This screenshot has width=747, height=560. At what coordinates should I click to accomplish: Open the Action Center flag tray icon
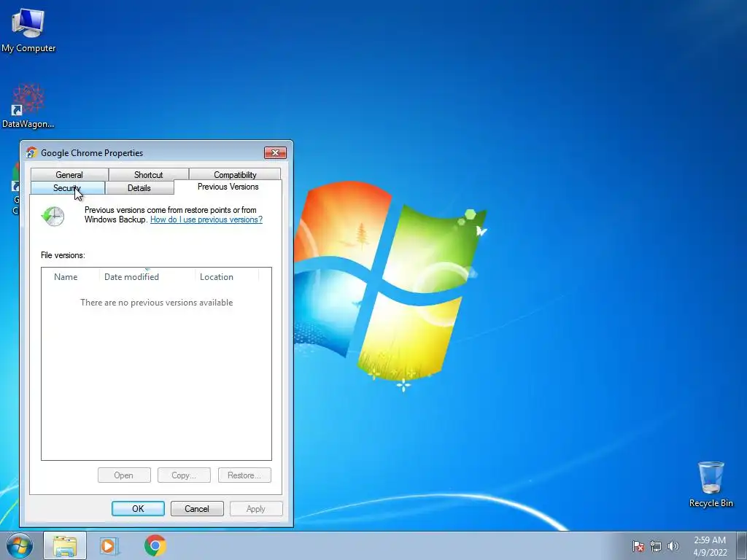pyautogui.click(x=638, y=546)
